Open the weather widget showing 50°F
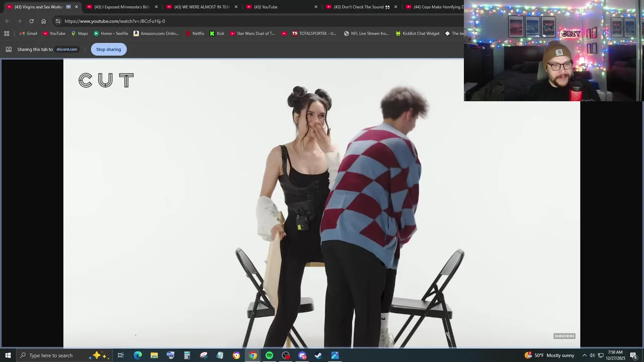644x362 pixels. 549,355
